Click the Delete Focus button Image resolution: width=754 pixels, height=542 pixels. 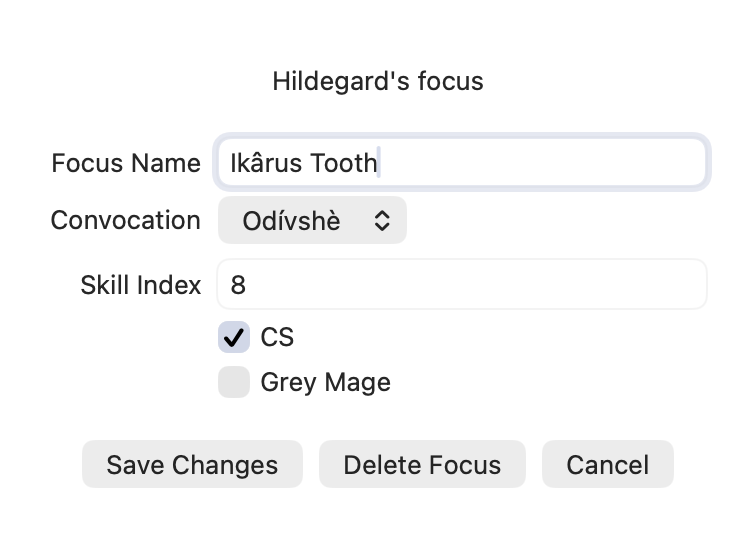pos(422,465)
